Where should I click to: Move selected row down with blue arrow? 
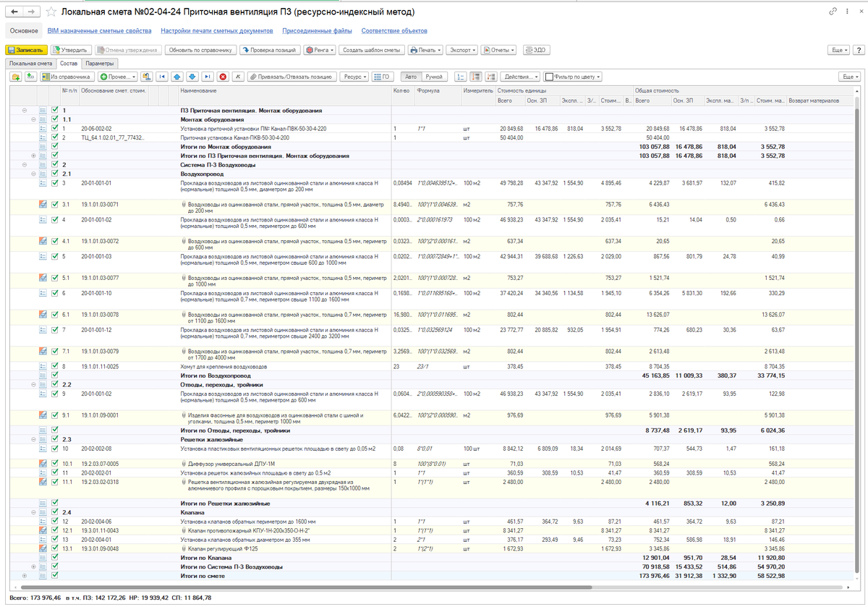coord(192,76)
